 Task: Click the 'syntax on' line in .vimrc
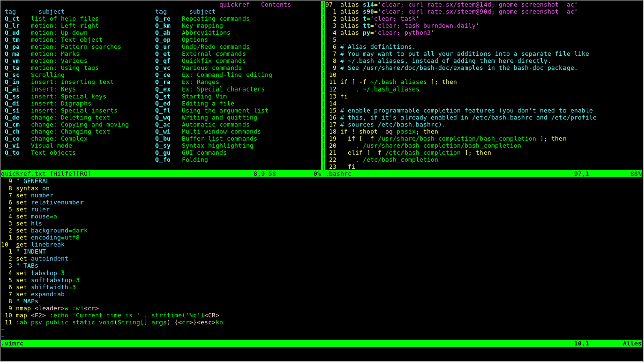point(33,188)
